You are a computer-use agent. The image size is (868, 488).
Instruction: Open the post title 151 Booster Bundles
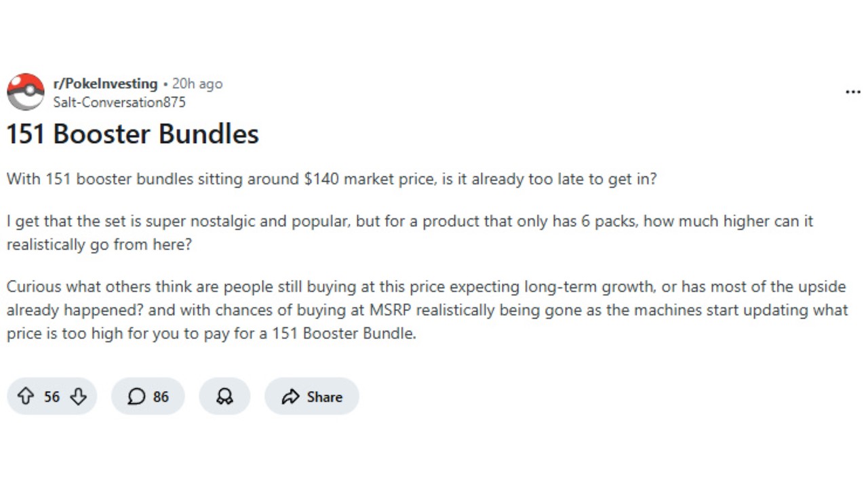pyautogui.click(x=133, y=134)
